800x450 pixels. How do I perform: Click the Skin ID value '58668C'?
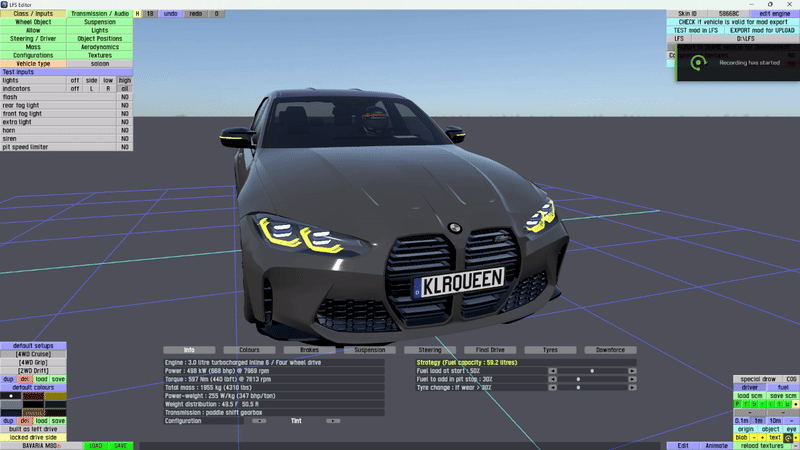tap(729, 14)
